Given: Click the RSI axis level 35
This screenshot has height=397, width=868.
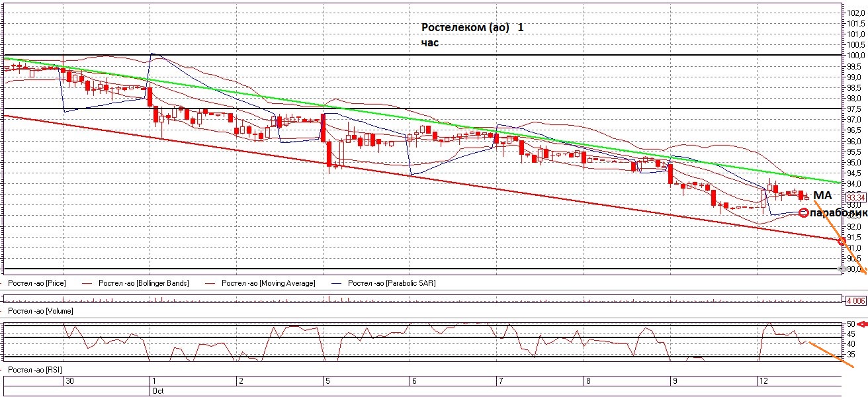Looking at the screenshot, I should pyautogui.click(x=852, y=355).
